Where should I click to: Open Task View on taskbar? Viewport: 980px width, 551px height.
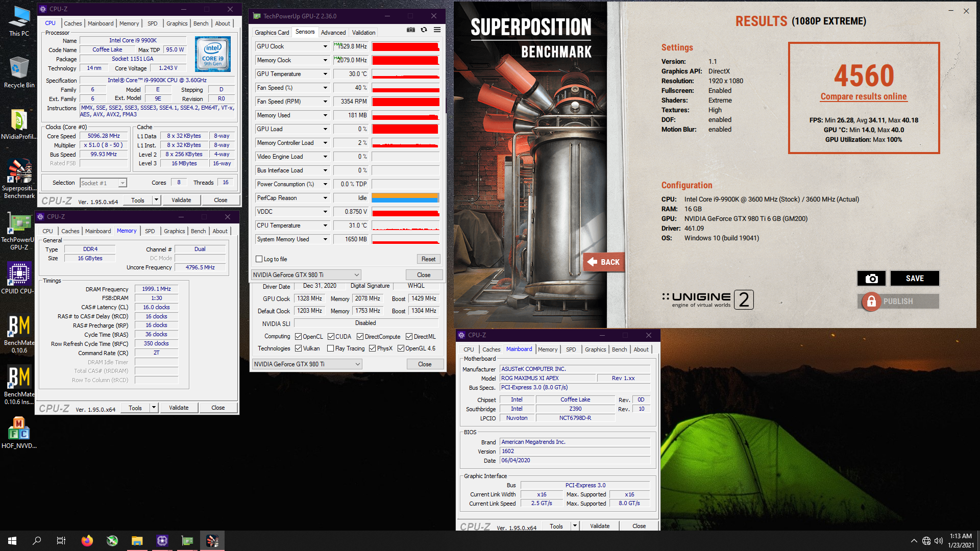[x=61, y=541]
